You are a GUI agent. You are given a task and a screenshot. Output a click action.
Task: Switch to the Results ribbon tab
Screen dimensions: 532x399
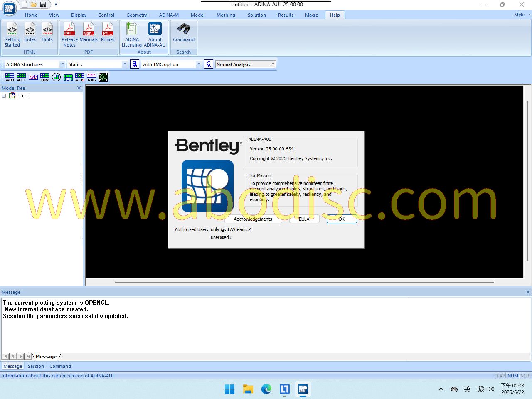[x=286, y=15]
